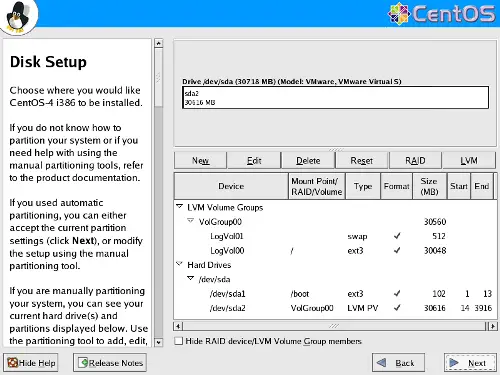Click the Back arrow icon

click(382, 362)
